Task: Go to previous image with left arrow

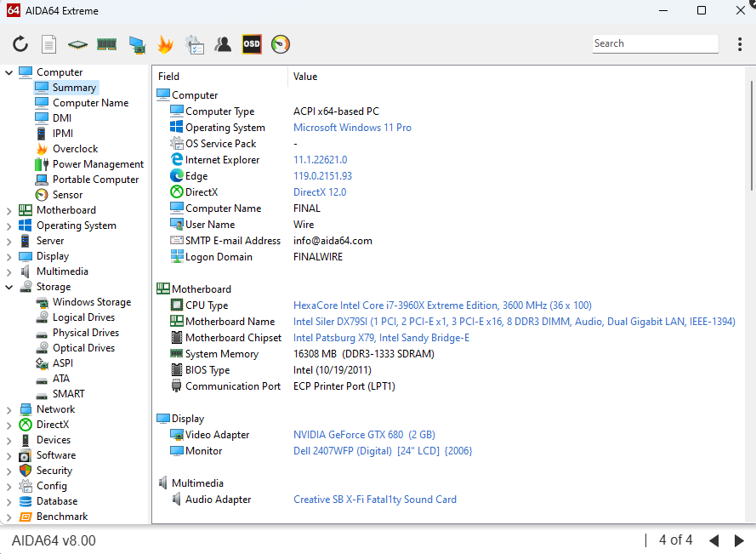Action: pos(714,540)
